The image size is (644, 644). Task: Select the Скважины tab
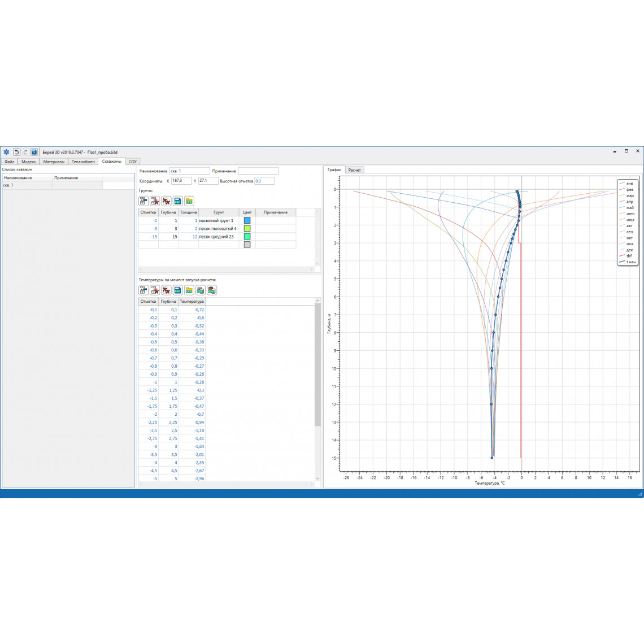[112, 162]
